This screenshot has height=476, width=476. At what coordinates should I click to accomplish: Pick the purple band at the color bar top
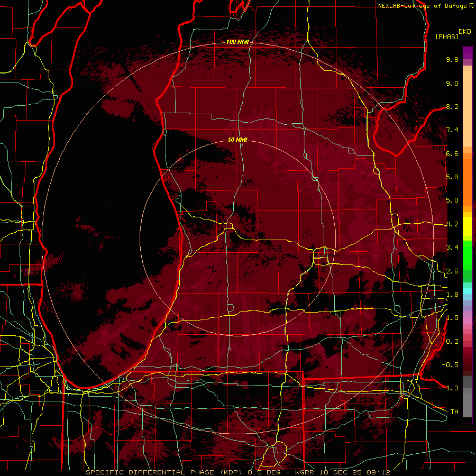click(467, 53)
